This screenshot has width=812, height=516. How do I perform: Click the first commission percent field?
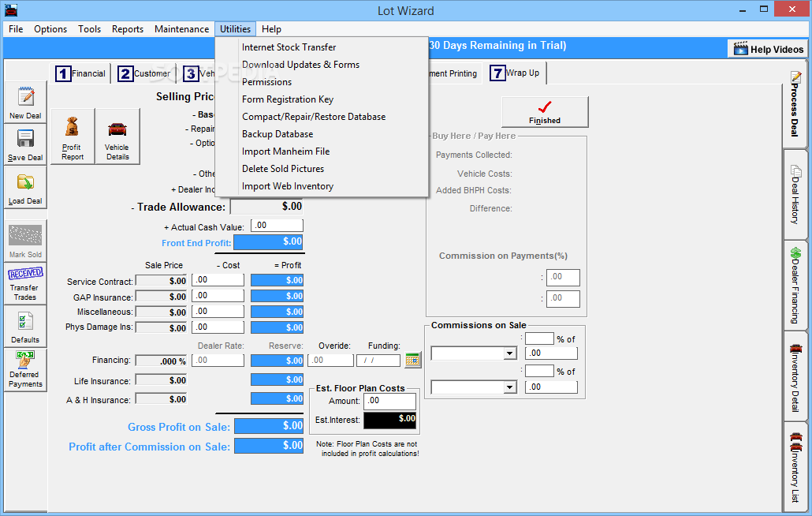(x=539, y=338)
